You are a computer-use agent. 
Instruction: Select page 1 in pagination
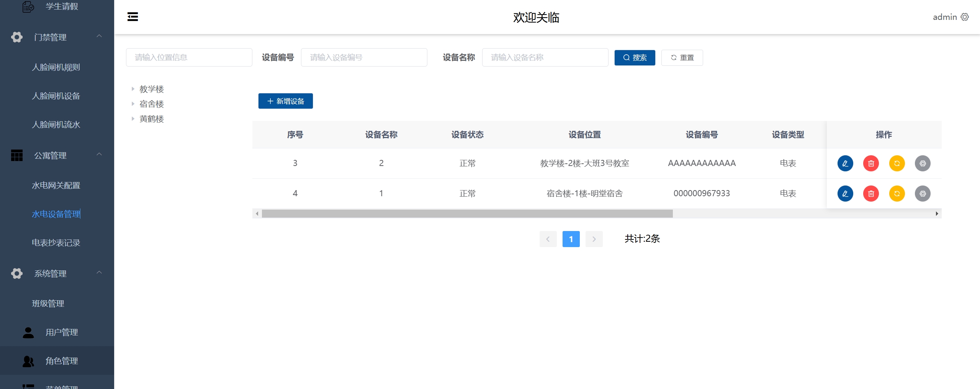[x=571, y=239]
